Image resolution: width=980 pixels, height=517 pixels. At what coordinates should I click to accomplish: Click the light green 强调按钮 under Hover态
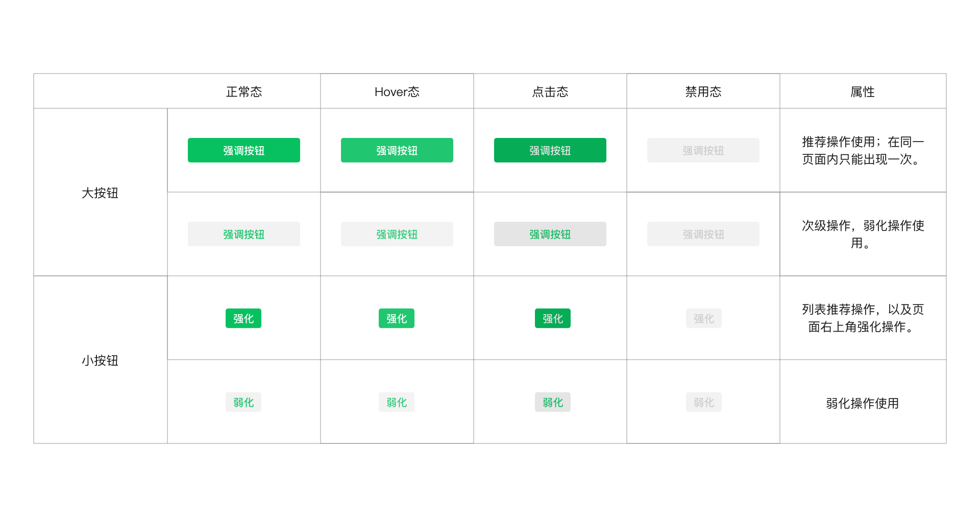(397, 150)
